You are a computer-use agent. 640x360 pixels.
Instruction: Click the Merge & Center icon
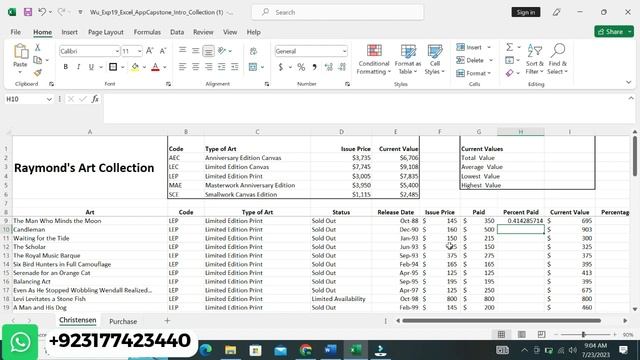coord(253,67)
